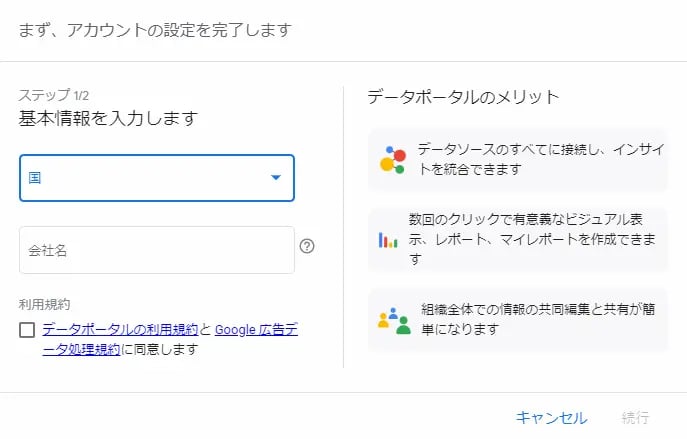Image resolution: width=687 pixels, height=439 pixels.
Task: Focus the 会社名 company name input
Action: pos(156,250)
